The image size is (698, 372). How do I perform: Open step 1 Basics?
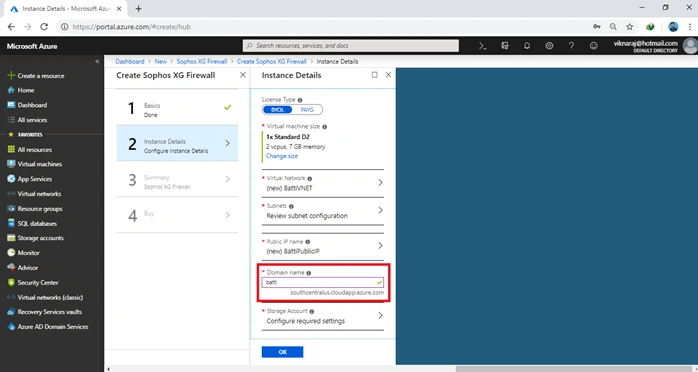[x=177, y=107]
